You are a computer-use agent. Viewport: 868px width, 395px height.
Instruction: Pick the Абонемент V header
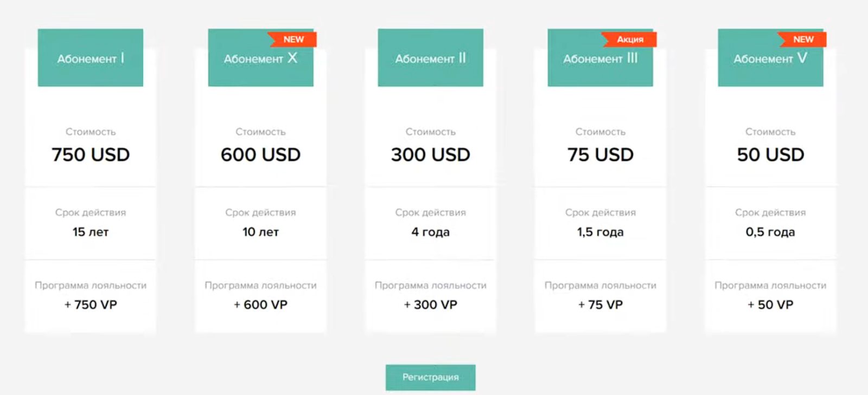[x=770, y=59]
